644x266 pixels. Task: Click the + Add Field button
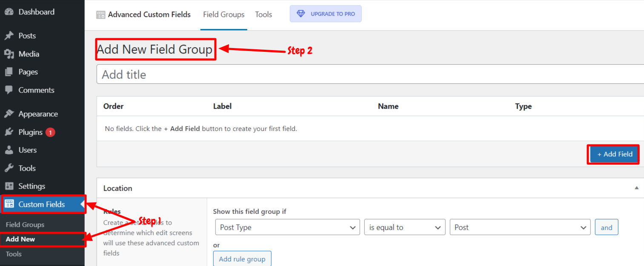click(x=615, y=154)
